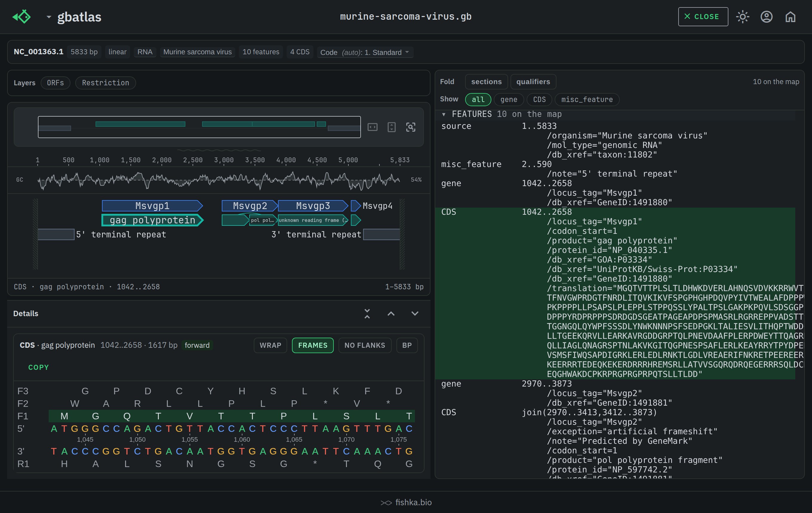The width and height of the screenshot is (812, 513).
Task: Select the source 1..5833 feature row
Action: (x=615, y=126)
